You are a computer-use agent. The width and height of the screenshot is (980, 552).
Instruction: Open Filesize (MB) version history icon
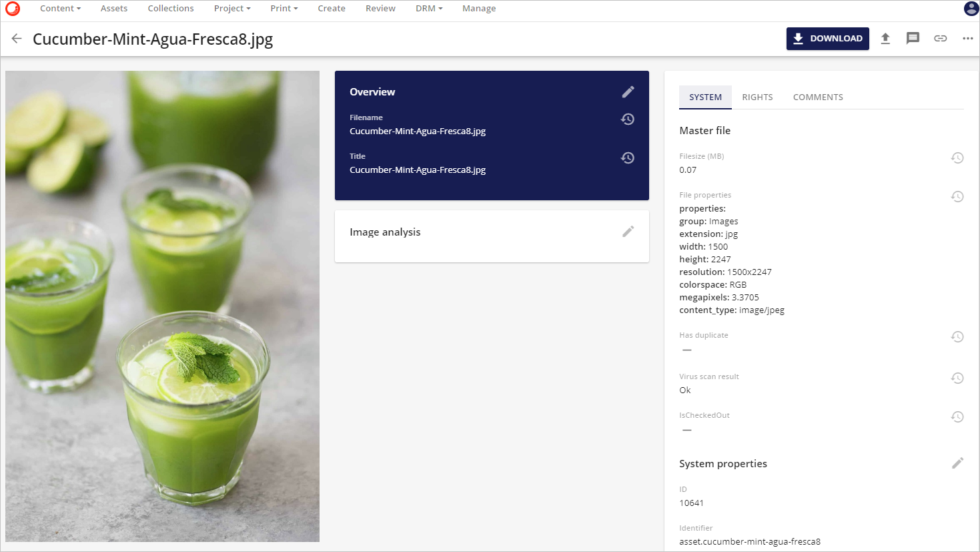tap(958, 158)
